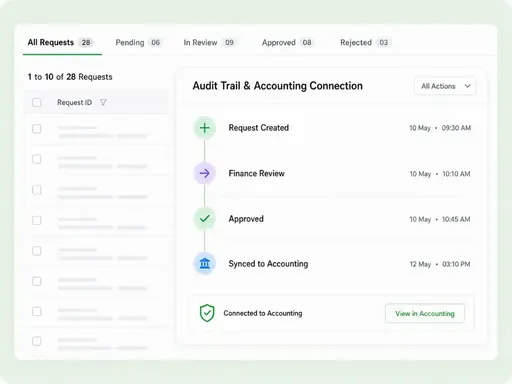Viewport: 512px width, 384px height.
Task: Click the 09 count badge on In Review
Action: pyautogui.click(x=229, y=42)
